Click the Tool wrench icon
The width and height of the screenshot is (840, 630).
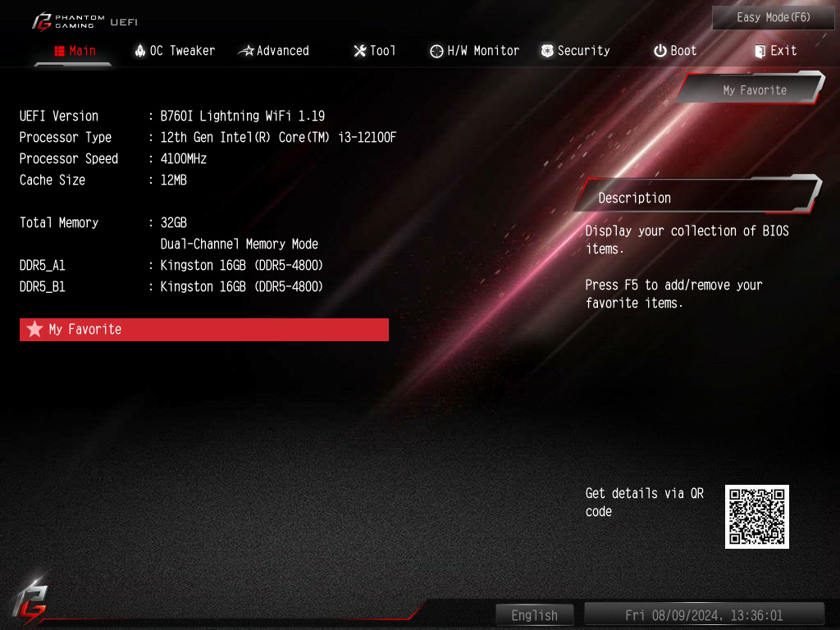click(x=360, y=51)
